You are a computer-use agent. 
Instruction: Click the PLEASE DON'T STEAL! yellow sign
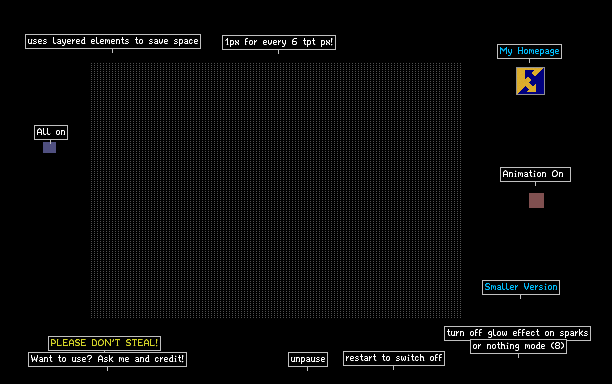pos(104,343)
